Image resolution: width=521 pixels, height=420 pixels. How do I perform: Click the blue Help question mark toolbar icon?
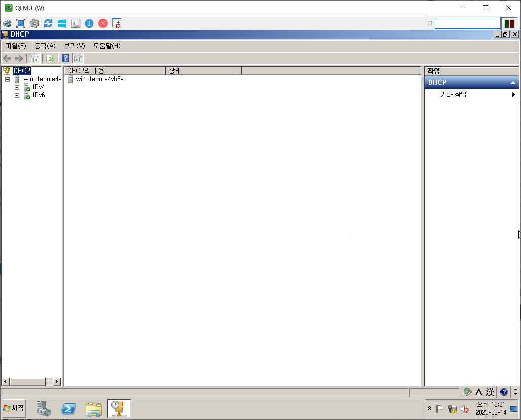tap(66, 59)
